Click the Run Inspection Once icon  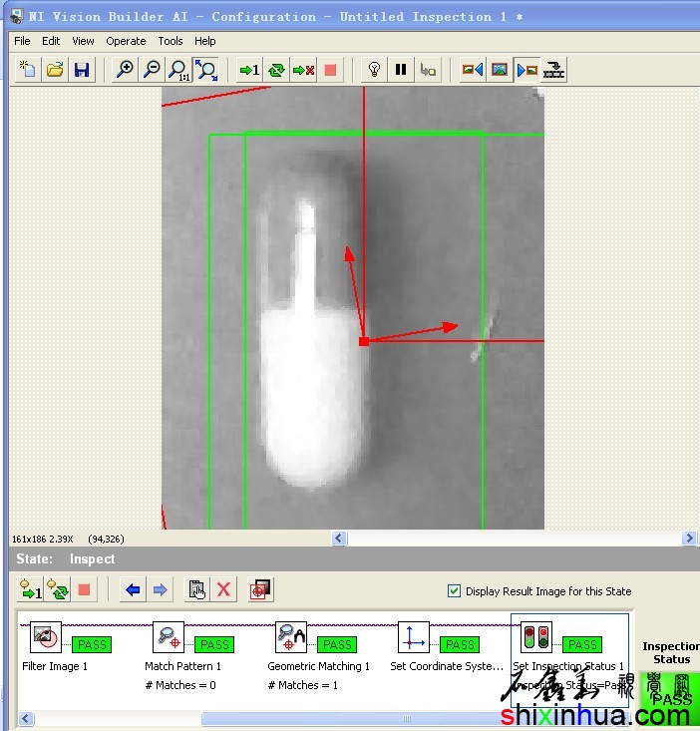click(x=248, y=70)
